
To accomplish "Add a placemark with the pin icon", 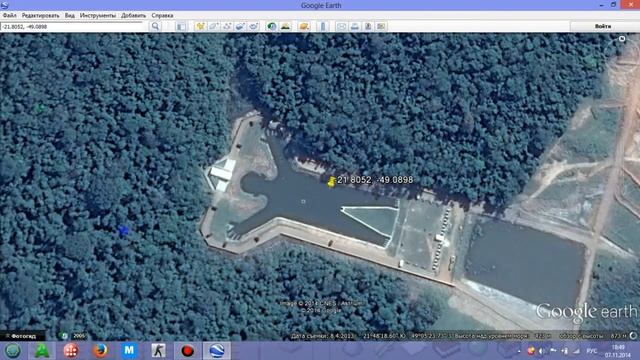I will click(200, 27).
